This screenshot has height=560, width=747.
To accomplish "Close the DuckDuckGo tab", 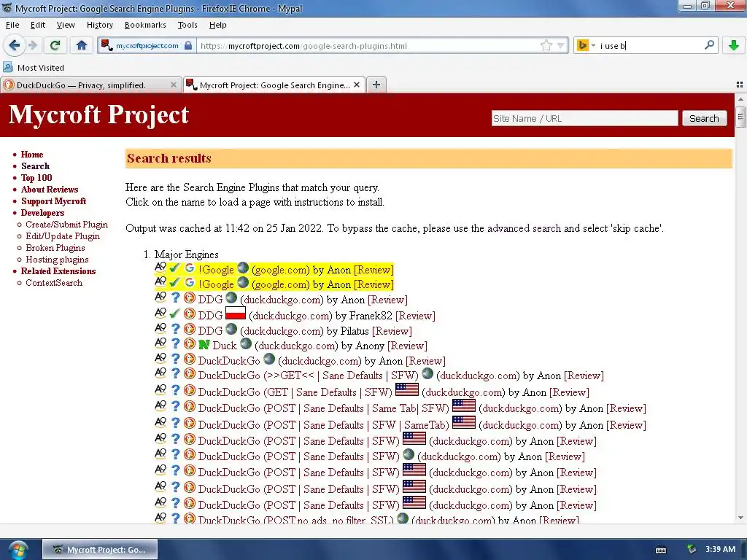I will pyautogui.click(x=174, y=85).
